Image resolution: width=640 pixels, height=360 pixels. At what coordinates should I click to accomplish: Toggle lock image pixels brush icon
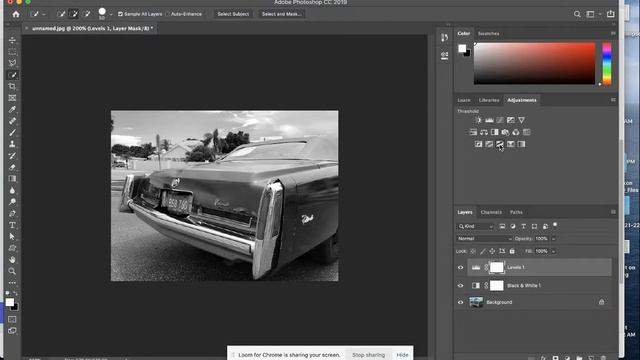(483, 251)
